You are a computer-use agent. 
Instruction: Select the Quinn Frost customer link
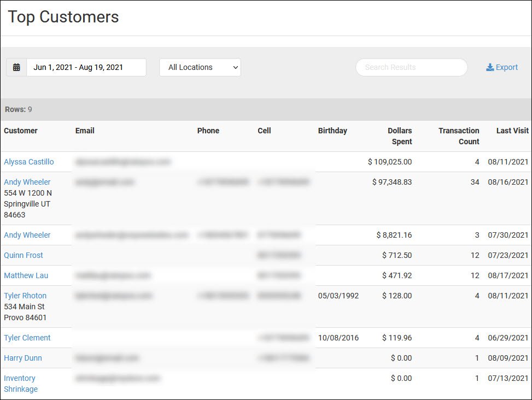(24, 255)
